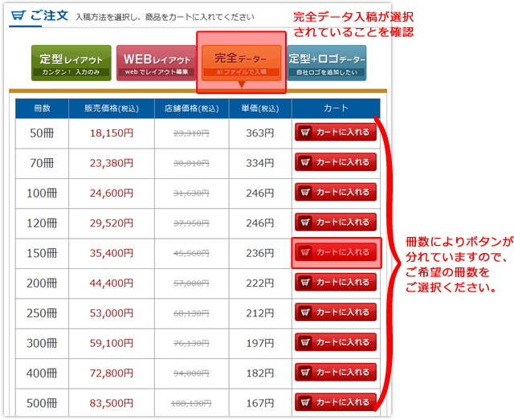Screen dimensions: 514x420
Task: Select the 定型レイアウト green tab
Action: pos(71,63)
